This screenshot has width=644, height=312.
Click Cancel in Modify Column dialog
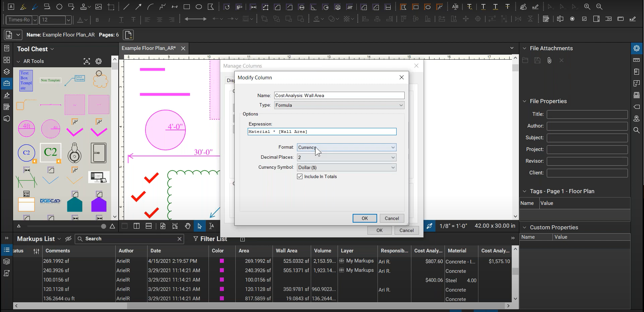[392, 219]
